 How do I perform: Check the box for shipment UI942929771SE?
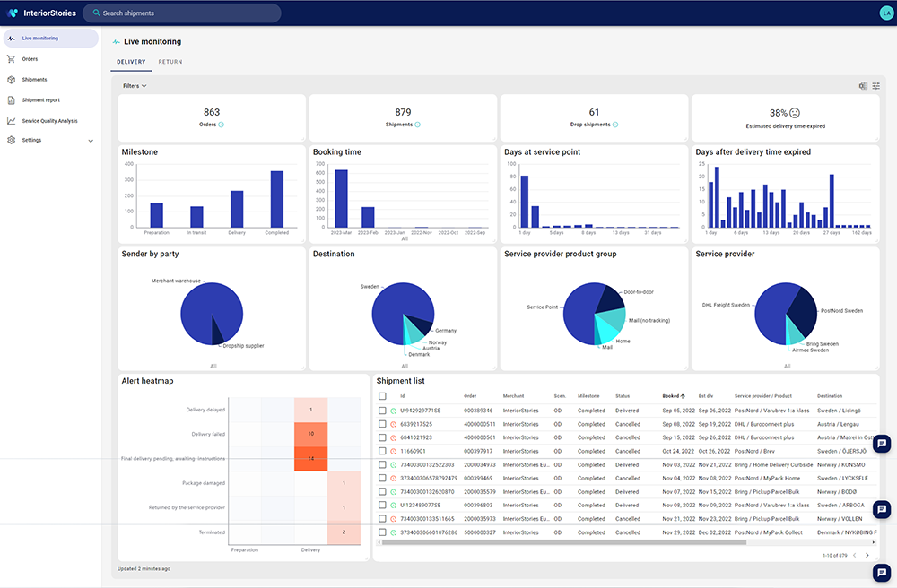point(382,411)
